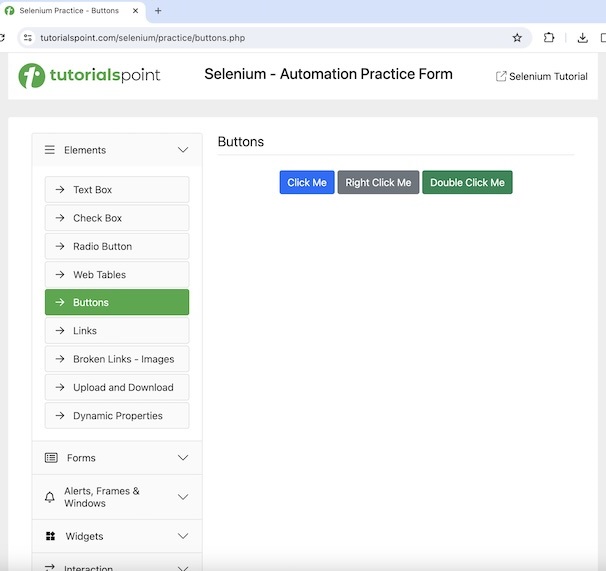Select Check Box in sidebar
The height and width of the screenshot is (571, 606).
(117, 218)
